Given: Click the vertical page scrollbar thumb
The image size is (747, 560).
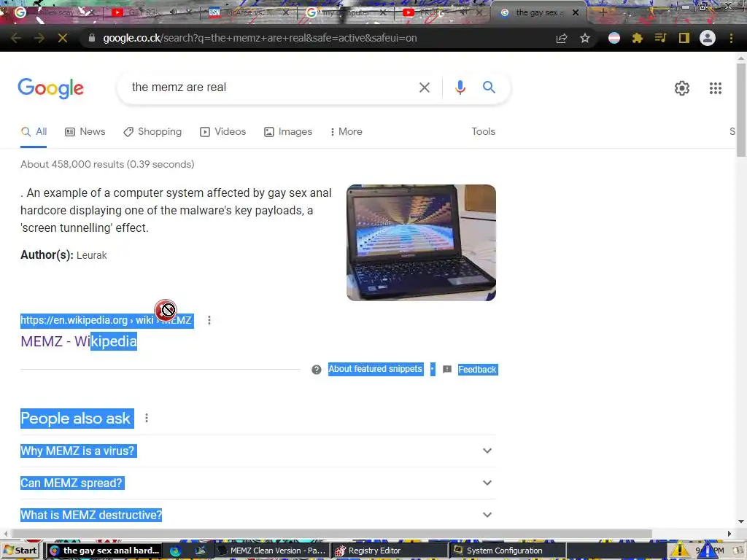Looking at the screenshot, I should point(741,109).
